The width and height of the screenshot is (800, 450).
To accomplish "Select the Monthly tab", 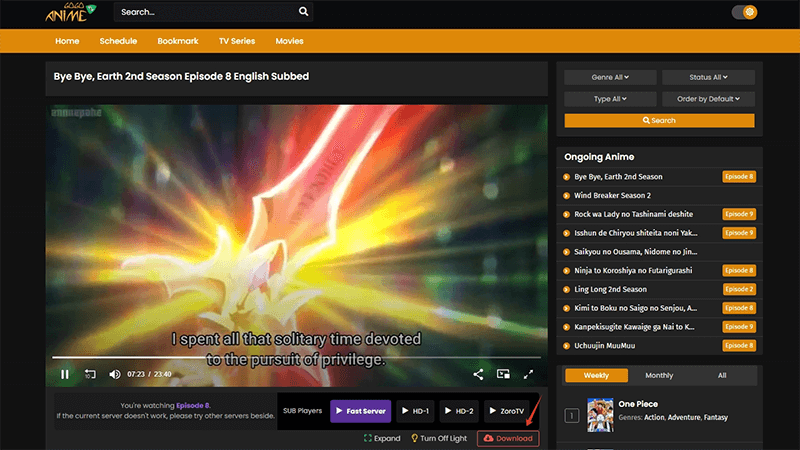I will pyautogui.click(x=659, y=376).
